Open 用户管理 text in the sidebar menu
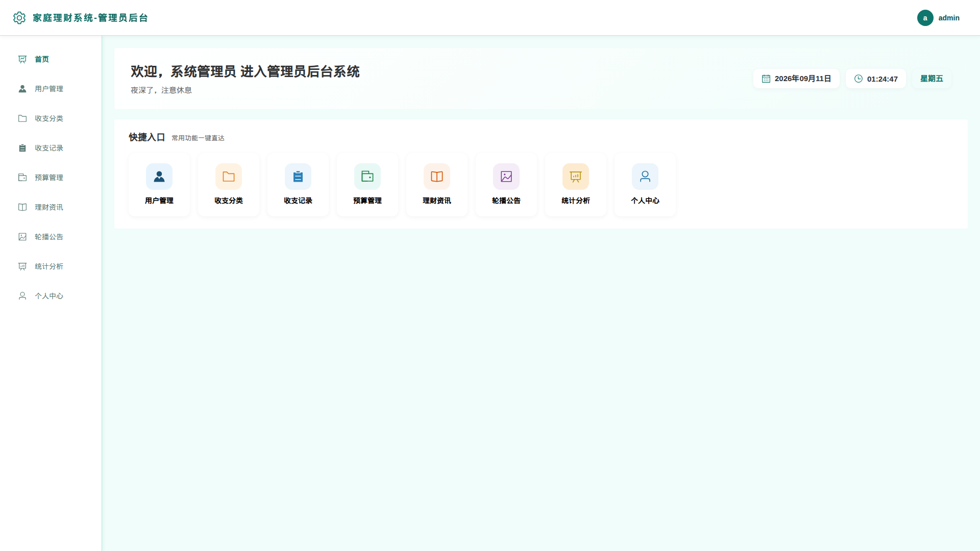 click(x=49, y=89)
